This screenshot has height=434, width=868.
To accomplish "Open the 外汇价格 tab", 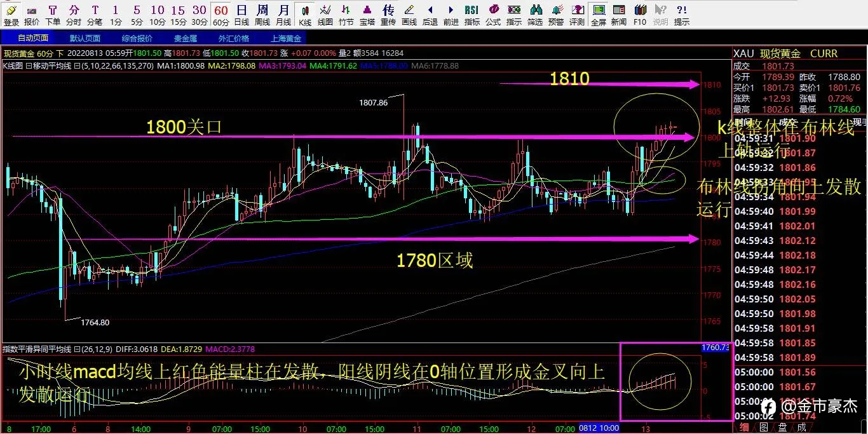I will coord(234,38).
